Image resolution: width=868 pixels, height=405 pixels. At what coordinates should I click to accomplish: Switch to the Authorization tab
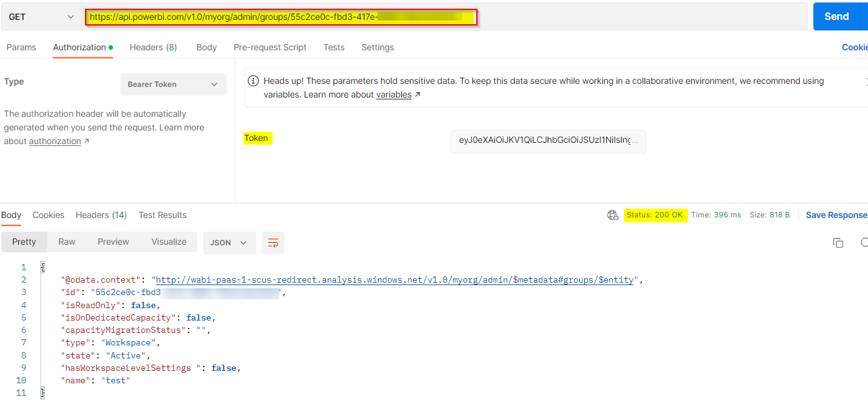83,47
